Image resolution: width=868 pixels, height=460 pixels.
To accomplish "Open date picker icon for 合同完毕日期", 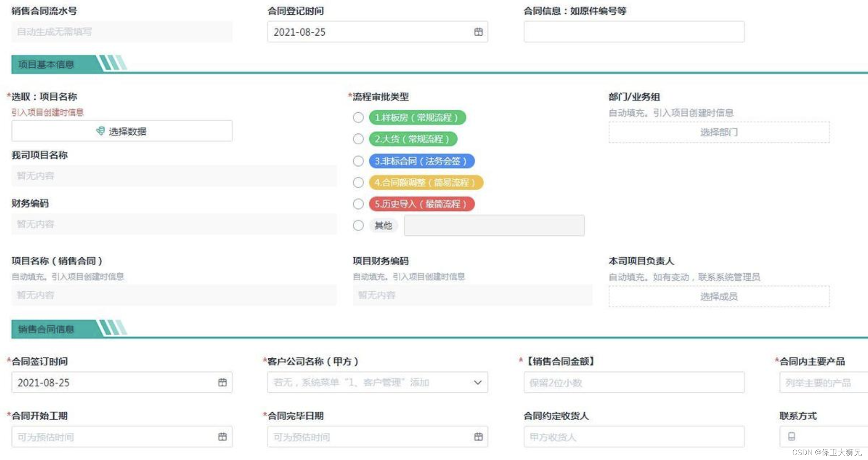I will 478,436.
